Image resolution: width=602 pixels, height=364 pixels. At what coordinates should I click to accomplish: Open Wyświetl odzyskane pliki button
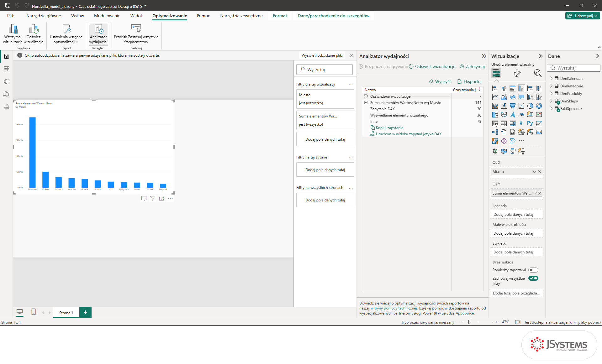point(322,55)
